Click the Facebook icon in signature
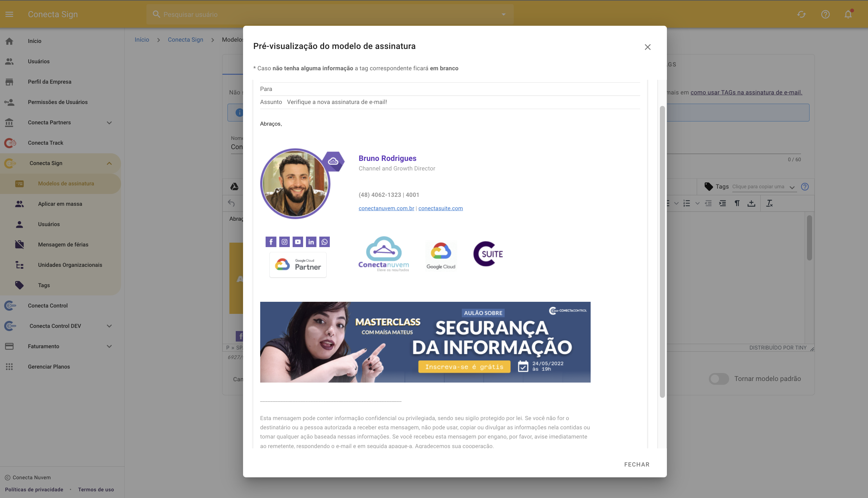The image size is (868, 498). point(271,242)
